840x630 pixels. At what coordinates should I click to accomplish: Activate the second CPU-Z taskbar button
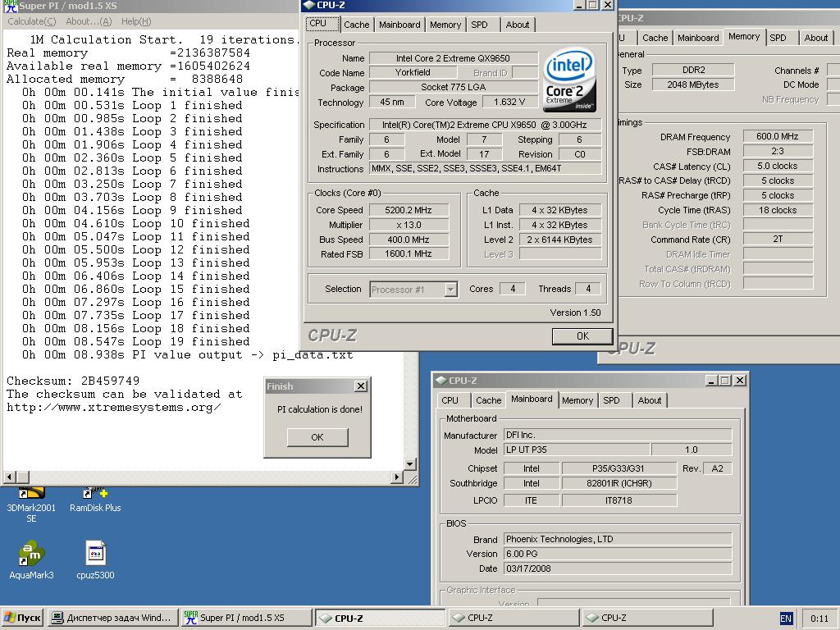514,618
